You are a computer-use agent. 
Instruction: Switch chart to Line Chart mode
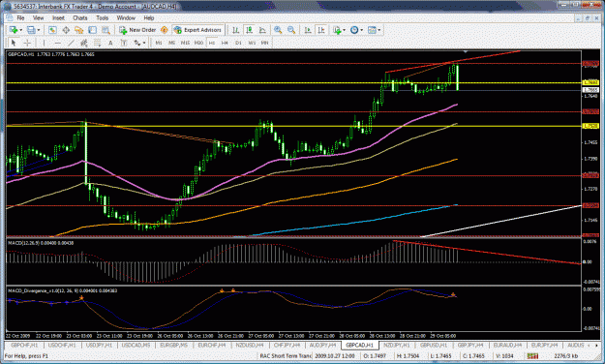262,30
